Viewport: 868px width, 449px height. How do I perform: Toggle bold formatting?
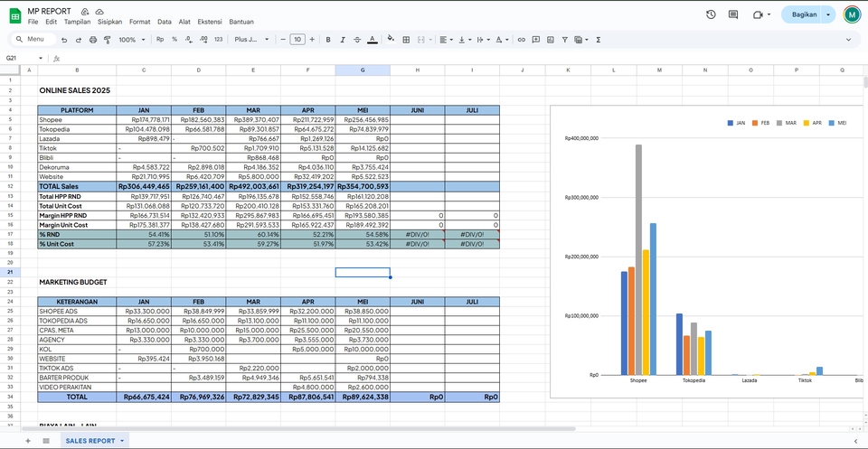coord(328,40)
